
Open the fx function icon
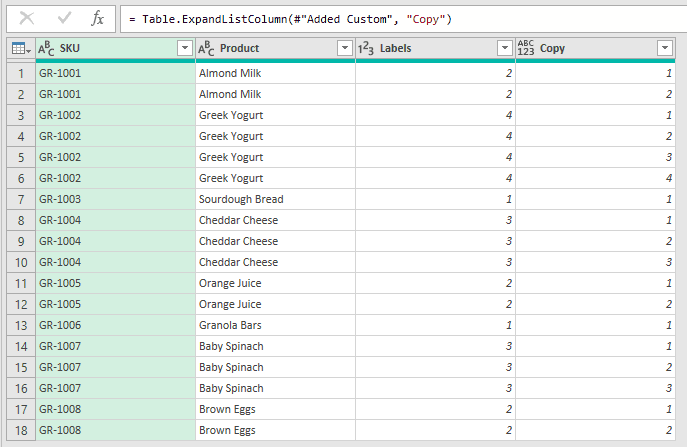click(97, 18)
